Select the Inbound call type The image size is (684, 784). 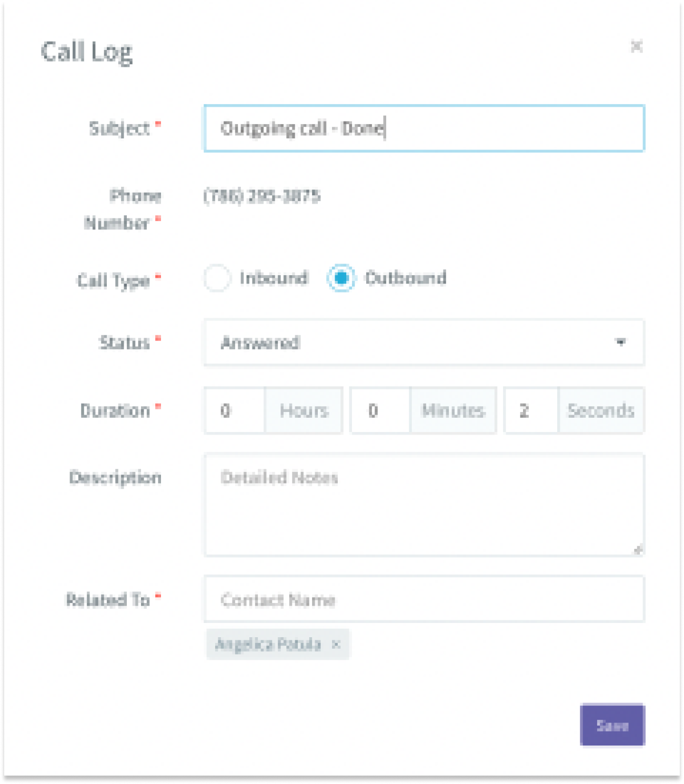217,278
